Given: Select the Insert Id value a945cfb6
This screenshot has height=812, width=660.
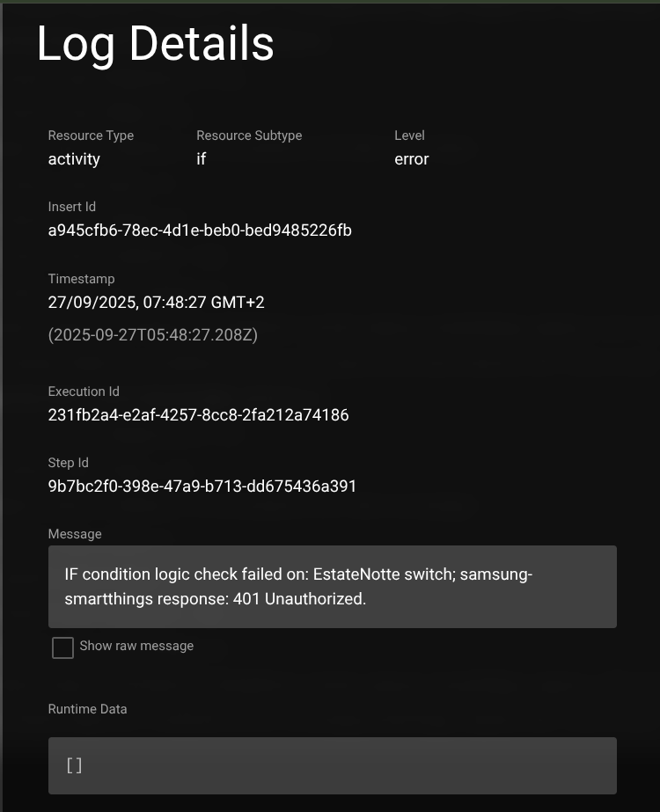Looking at the screenshot, I should (200, 230).
